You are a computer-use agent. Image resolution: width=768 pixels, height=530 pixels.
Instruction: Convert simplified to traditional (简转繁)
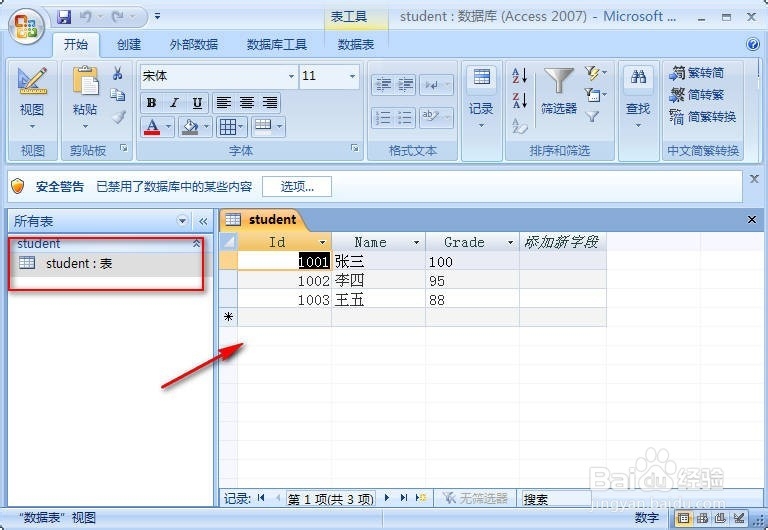(697, 95)
